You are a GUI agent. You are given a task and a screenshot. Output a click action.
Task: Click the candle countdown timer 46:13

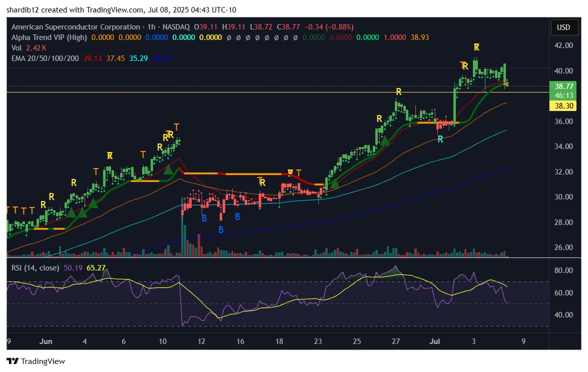pos(564,95)
